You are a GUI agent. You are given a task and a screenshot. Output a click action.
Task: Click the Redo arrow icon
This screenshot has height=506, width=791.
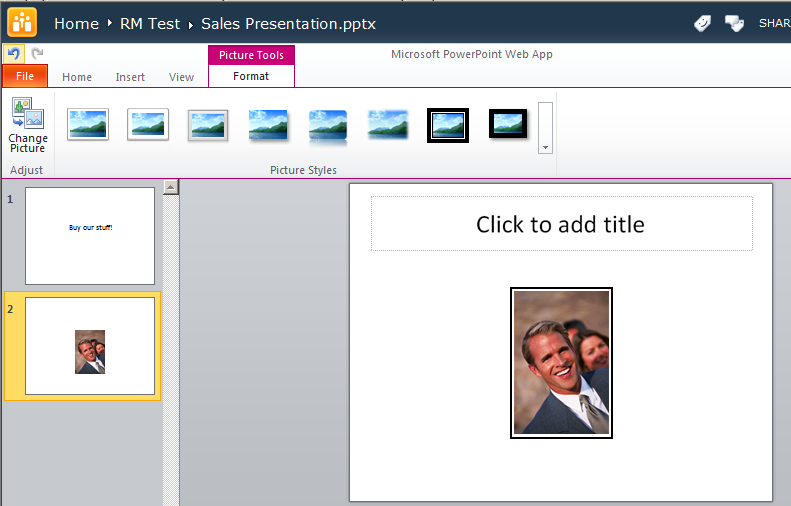[37, 53]
